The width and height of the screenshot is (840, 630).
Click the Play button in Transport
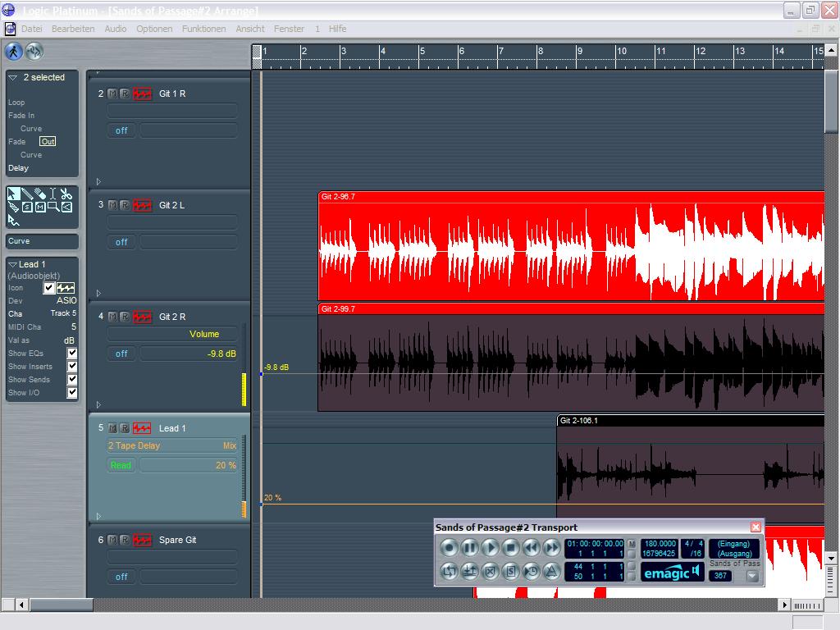490,548
